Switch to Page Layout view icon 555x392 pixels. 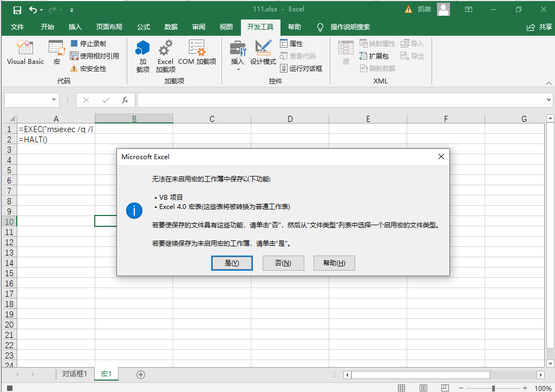coord(423,388)
